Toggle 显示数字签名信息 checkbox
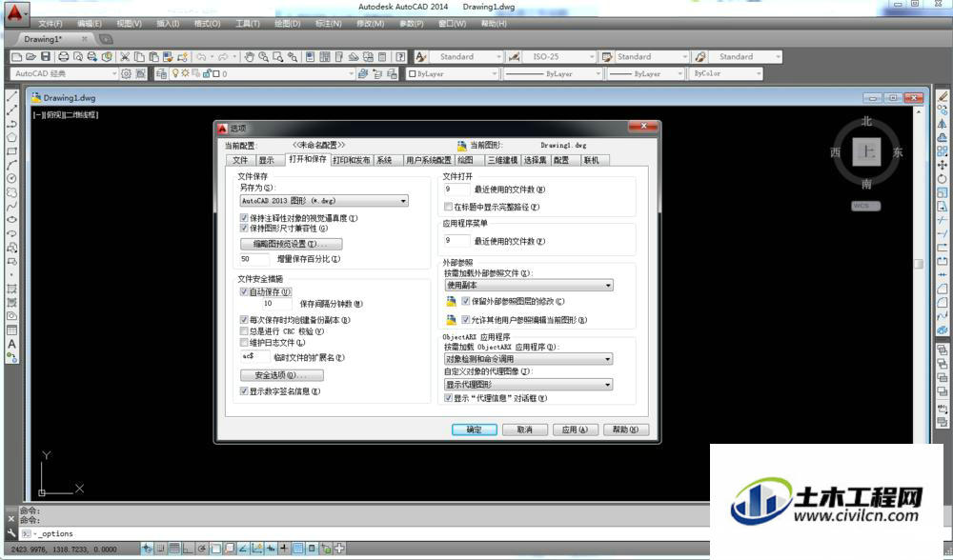Viewport: 953px width, 560px height. [244, 391]
